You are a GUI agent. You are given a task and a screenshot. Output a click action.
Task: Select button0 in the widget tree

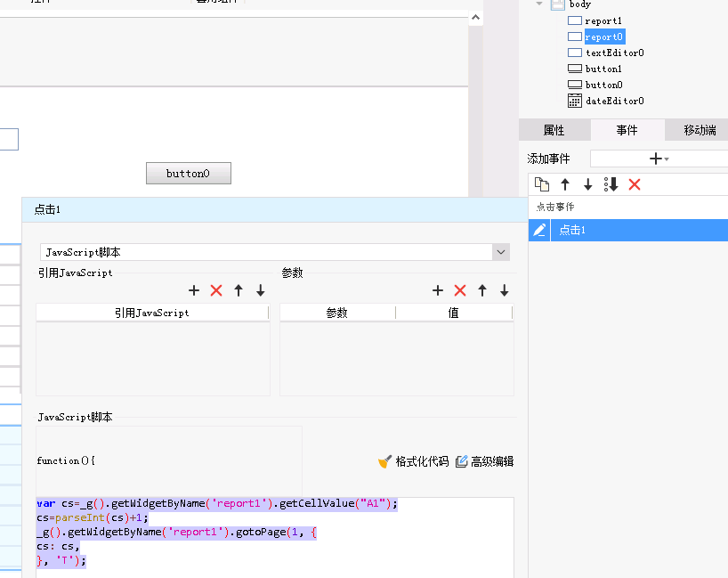click(603, 85)
